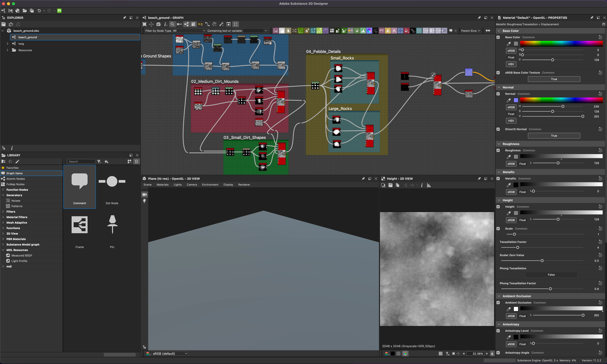This screenshot has width=607, height=364.
Task: Collapse the Generators library category
Action: pos(3,195)
